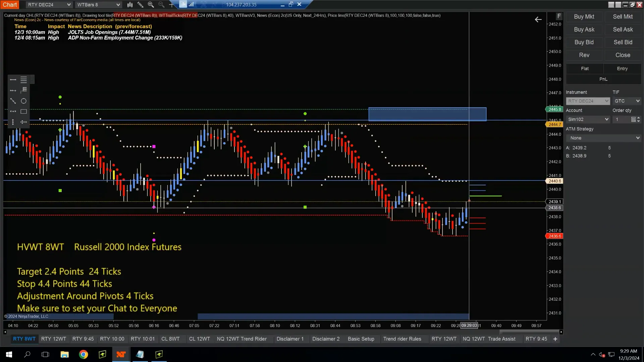This screenshot has height=362, width=644.
Task: Open the taskbar search icon
Action: (28, 354)
